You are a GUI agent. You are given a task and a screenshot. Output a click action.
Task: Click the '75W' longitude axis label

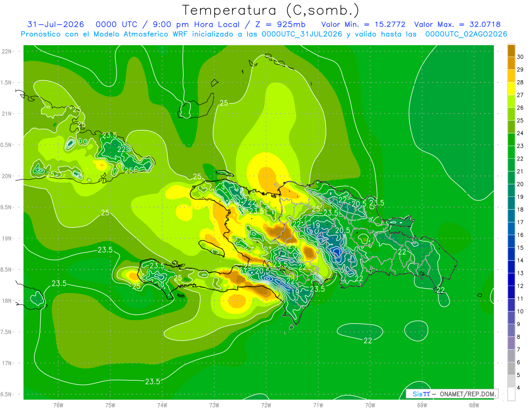coord(110,405)
